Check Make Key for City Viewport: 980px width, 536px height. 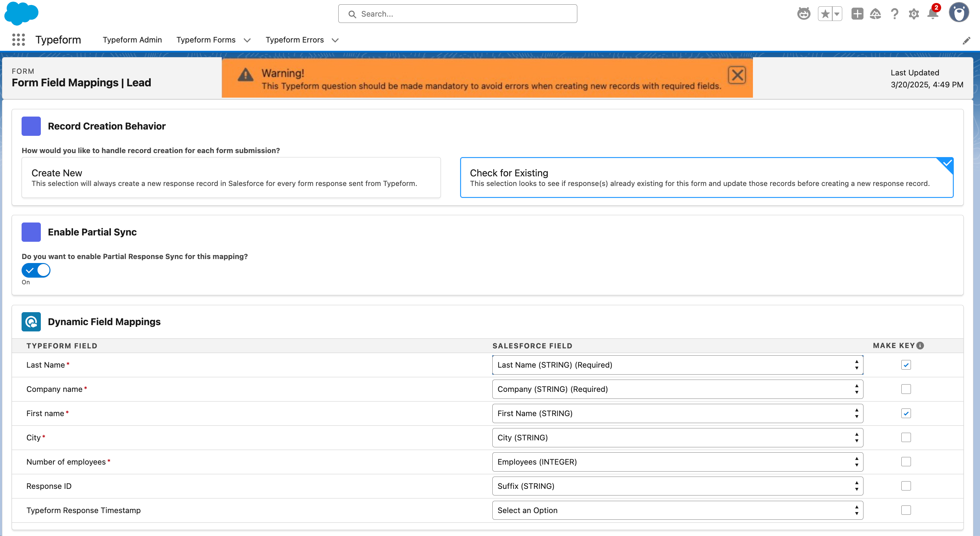[906, 437]
